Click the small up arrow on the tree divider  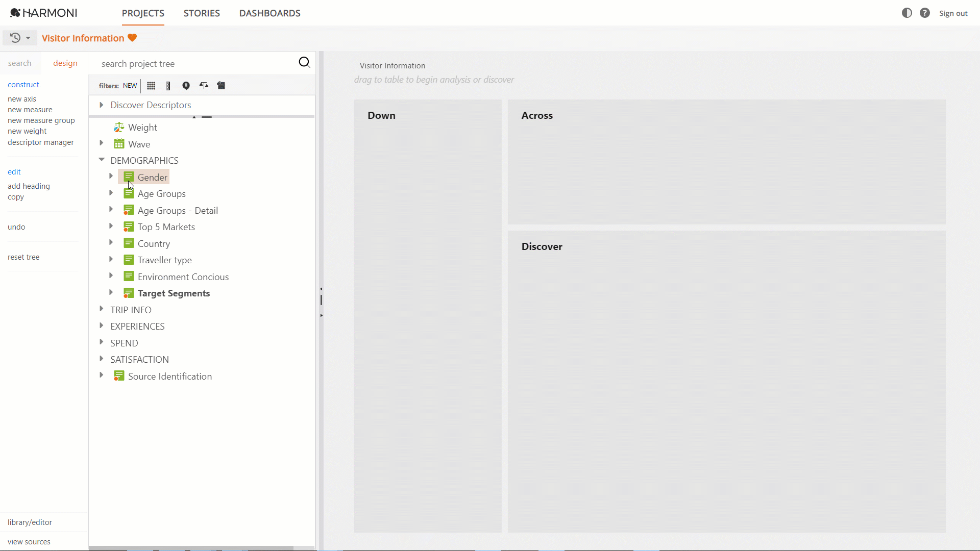pos(194,117)
